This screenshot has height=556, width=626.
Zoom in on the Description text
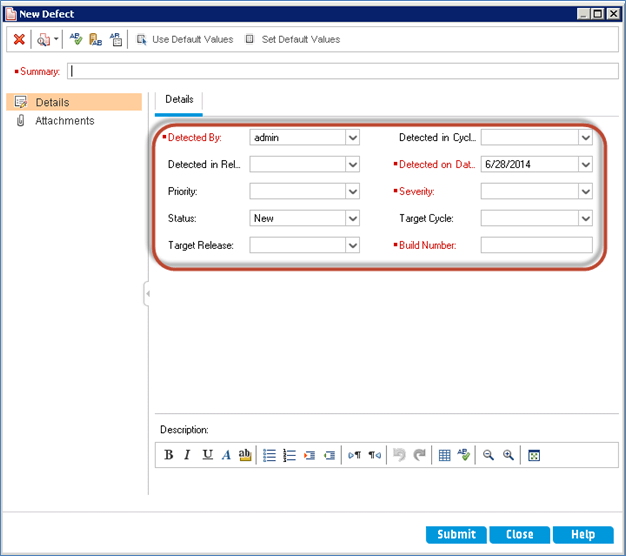508,455
